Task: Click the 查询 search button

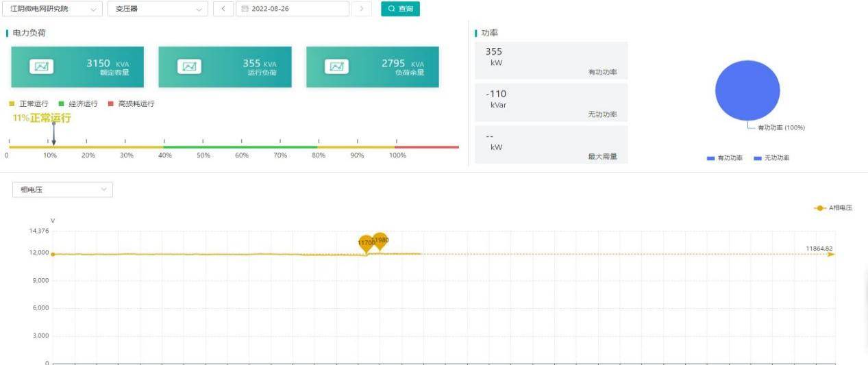Action: [x=400, y=9]
